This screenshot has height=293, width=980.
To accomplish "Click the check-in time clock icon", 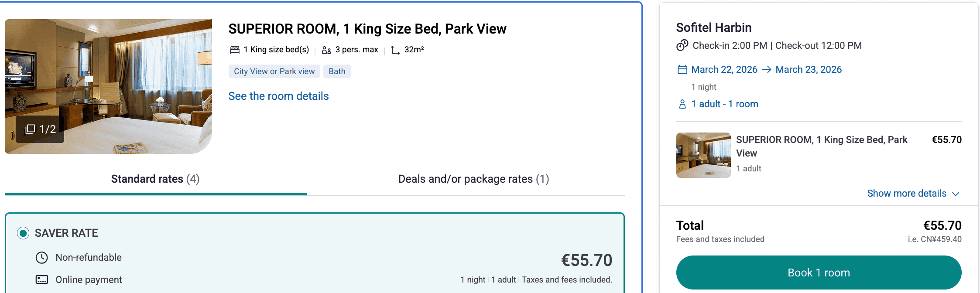I will tap(682, 45).
